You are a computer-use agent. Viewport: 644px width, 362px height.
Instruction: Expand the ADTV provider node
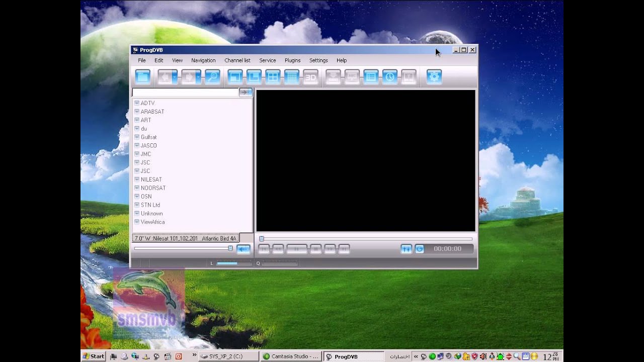point(137,103)
